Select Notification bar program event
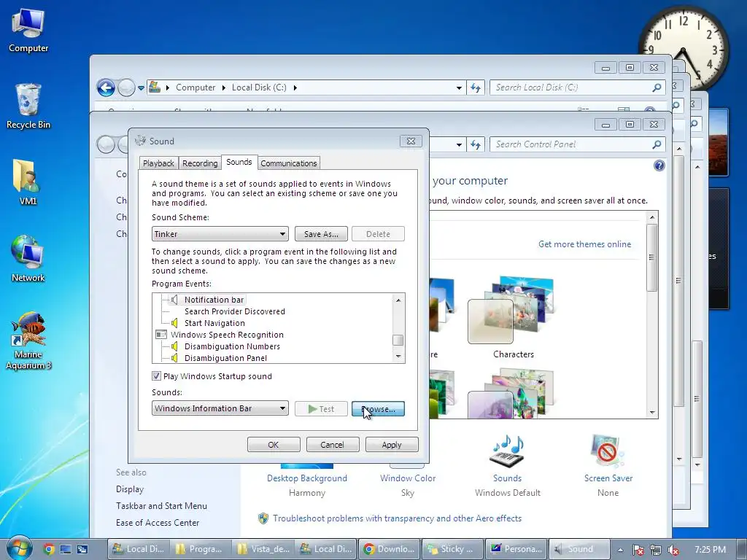 pyautogui.click(x=214, y=300)
